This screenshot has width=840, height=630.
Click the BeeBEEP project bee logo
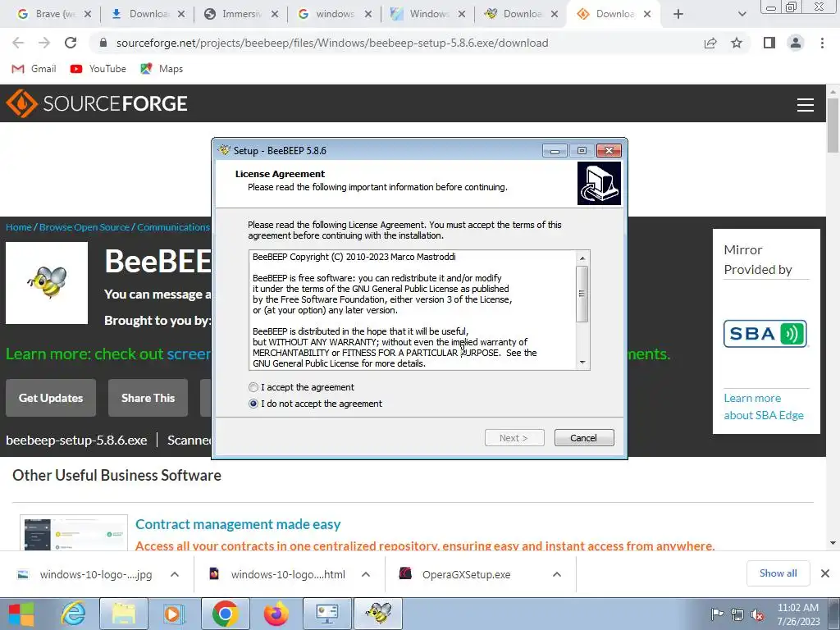coord(47,283)
